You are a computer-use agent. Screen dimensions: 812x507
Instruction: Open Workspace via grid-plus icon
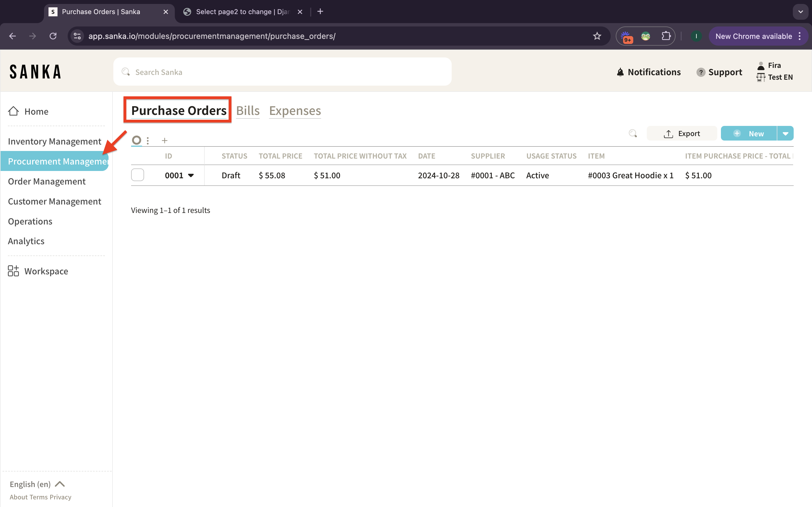pos(14,271)
